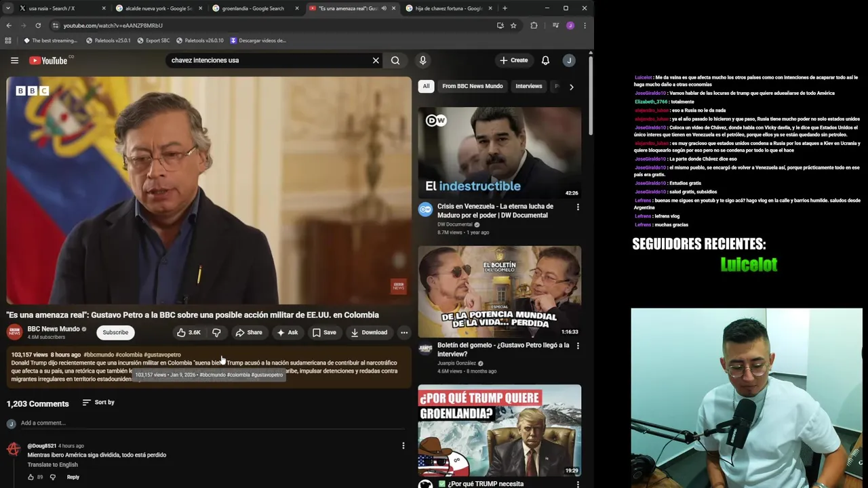Clear the search box with the X

pyautogui.click(x=376, y=60)
